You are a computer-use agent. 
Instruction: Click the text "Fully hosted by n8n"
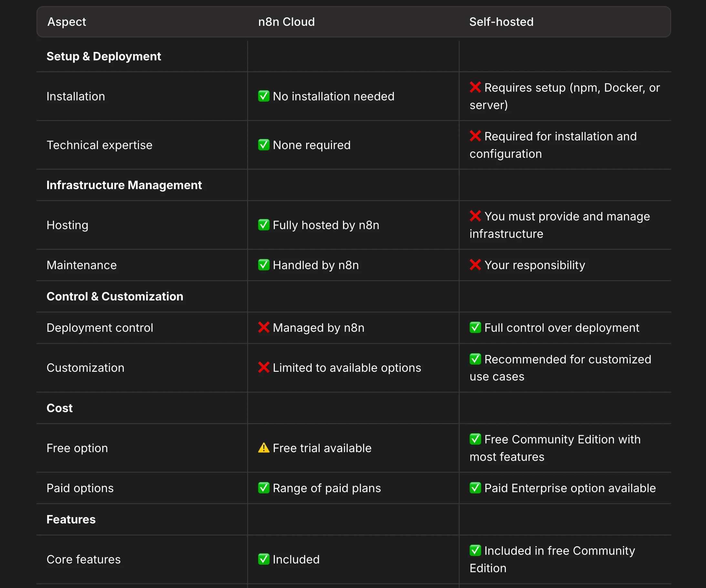326,225
